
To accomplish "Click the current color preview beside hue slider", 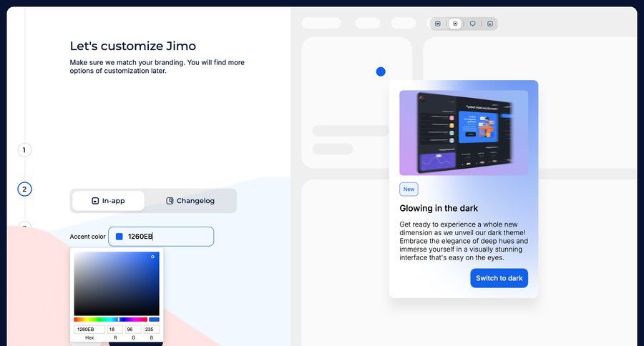I will [154, 320].
